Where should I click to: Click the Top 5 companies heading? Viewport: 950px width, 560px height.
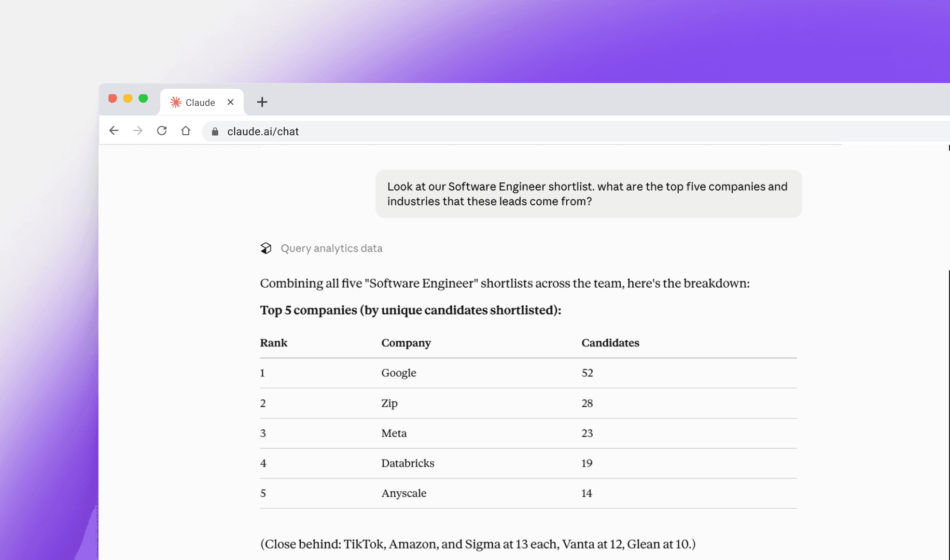pos(411,310)
